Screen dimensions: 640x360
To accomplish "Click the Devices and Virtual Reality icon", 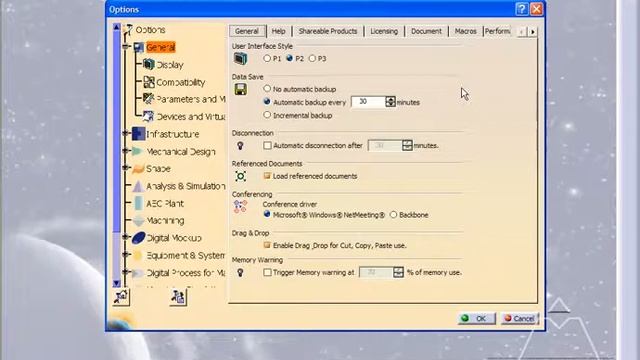I will click(148, 116).
